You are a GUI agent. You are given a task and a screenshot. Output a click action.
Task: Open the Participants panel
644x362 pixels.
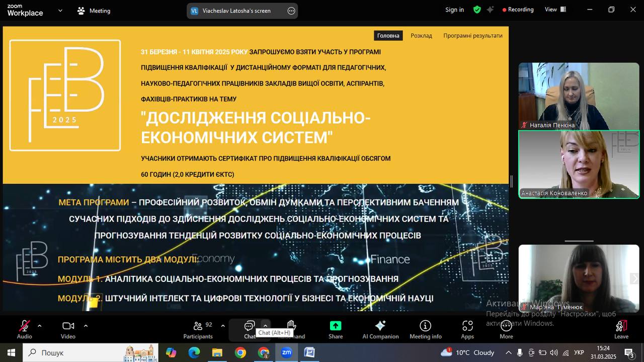click(198, 329)
